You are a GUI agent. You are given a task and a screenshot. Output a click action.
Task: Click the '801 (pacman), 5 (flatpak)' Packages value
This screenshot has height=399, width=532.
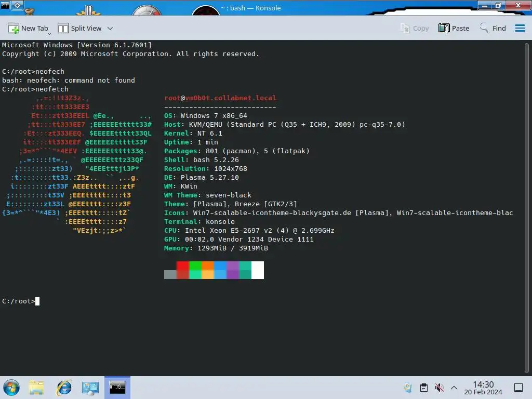258,151
